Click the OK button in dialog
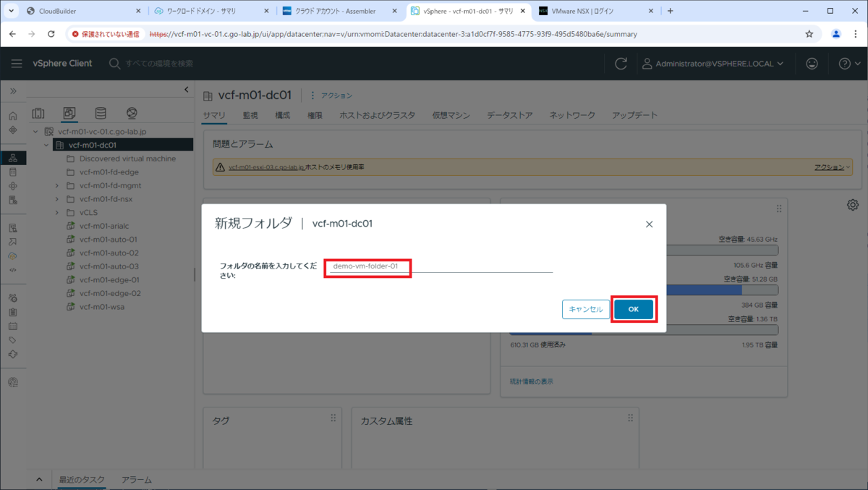Screen dimensions: 868x490 [634, 309]
